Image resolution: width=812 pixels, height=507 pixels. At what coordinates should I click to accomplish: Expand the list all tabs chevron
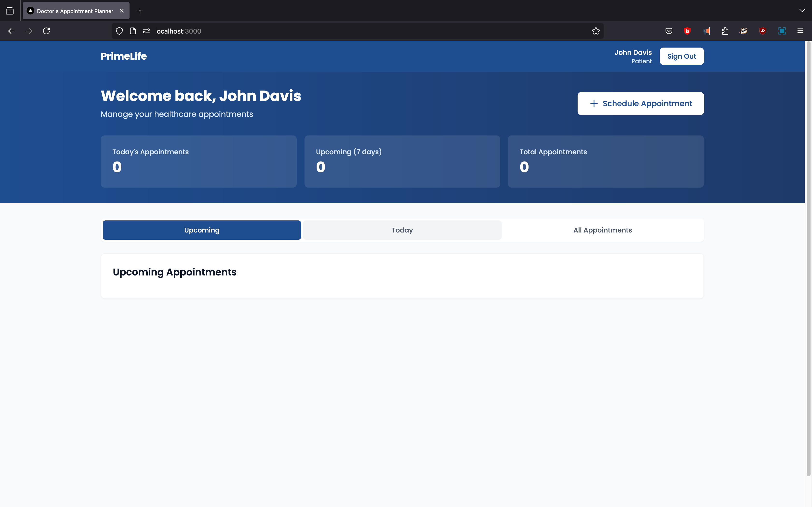[x=802, y=11]
